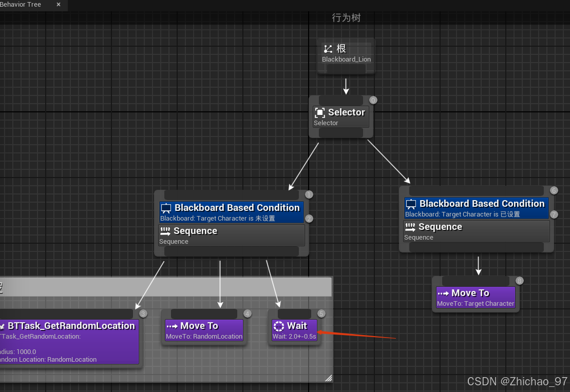
Task: Click the Move To Target Character top input pin
Action: [476, 281]
